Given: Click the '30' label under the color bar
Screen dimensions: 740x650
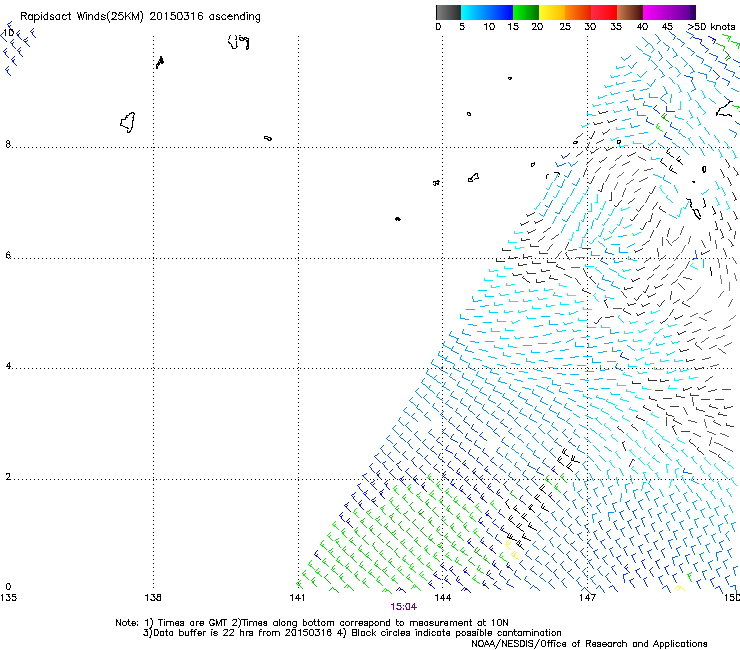Looking at the screenshot, I should (x=590, y=27).
